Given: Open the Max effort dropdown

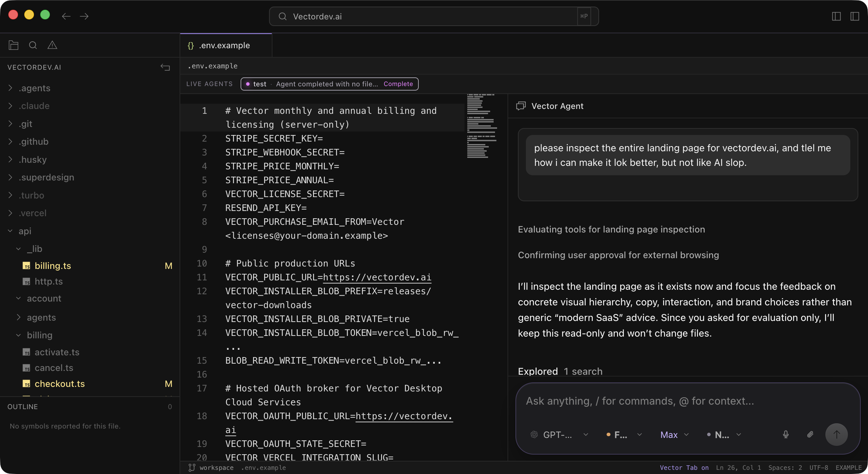Looking at the screenshot, I should coord(674,434).
